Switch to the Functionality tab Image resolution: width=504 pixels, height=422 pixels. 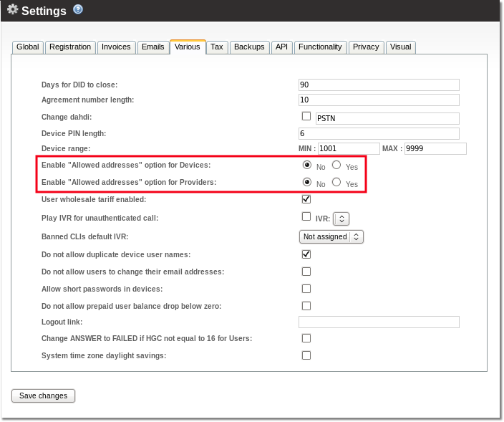pos(320,47)
